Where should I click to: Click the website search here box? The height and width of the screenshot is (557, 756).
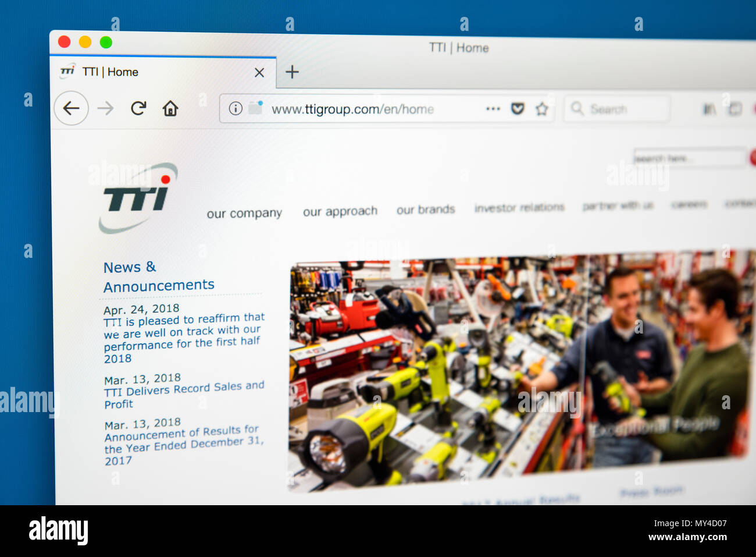[690, 158]
